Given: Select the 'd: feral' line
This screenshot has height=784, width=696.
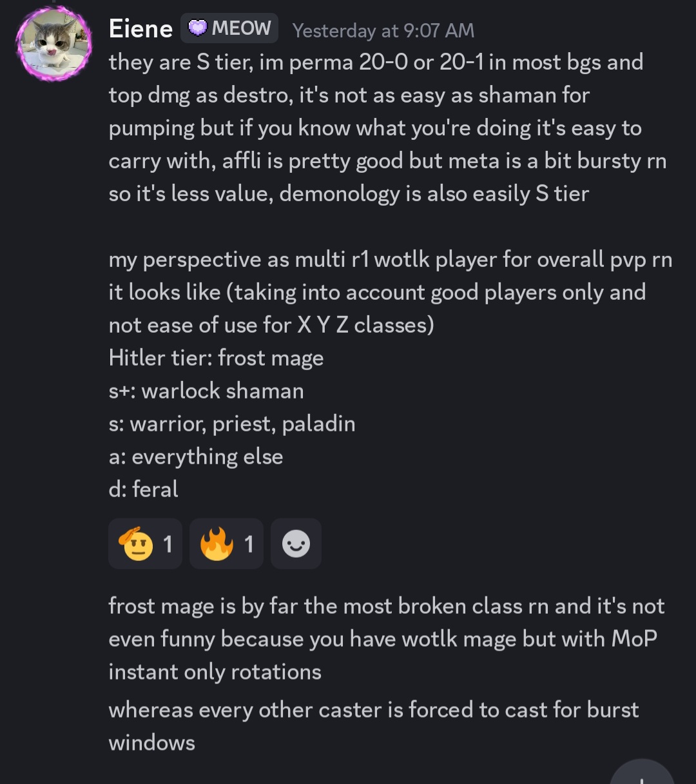Looking at the screenshot, I should point(144,489).
